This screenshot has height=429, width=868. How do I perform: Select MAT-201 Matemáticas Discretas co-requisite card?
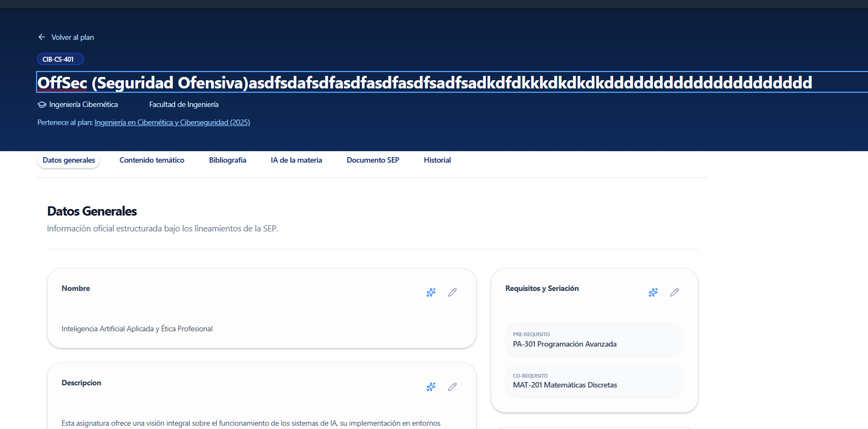tap(594, 381)
